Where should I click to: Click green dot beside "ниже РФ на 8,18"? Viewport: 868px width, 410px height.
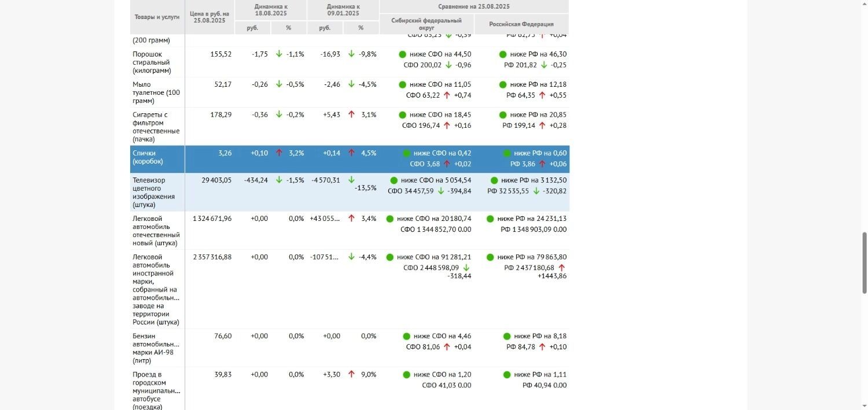pos(507,337)
